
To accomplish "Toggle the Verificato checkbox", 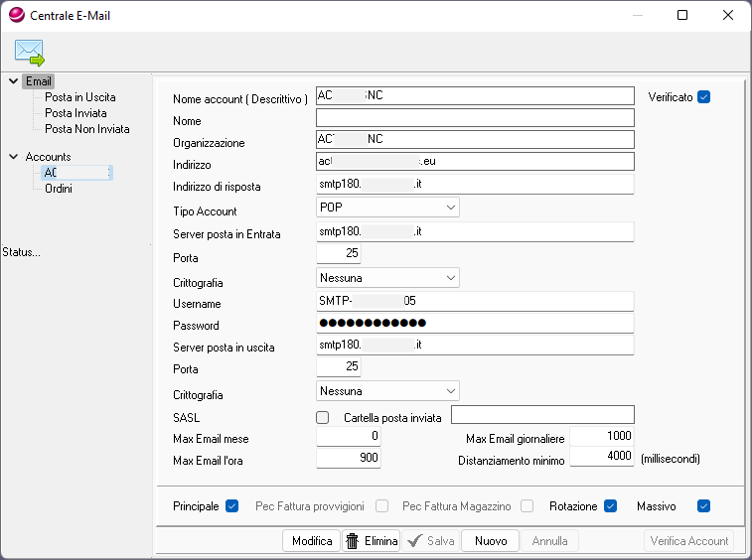I will click(704, 96).
